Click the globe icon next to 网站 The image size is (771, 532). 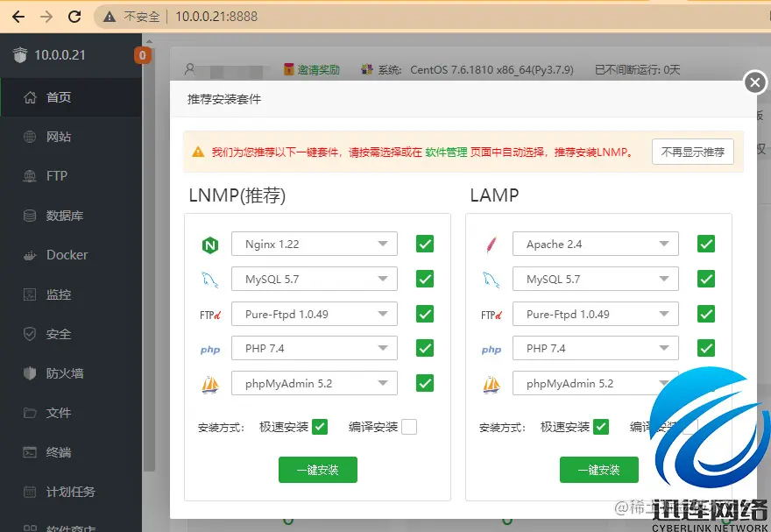(x=30, y=137)
